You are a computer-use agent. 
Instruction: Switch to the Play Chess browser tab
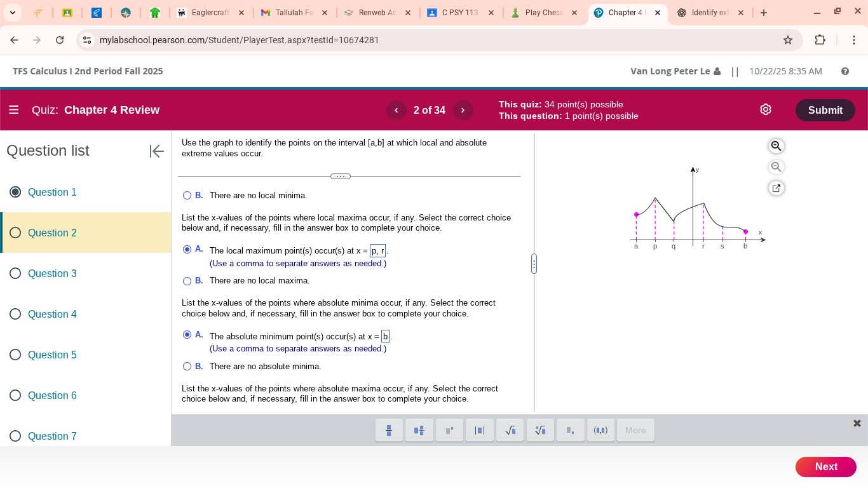[543, 11]
